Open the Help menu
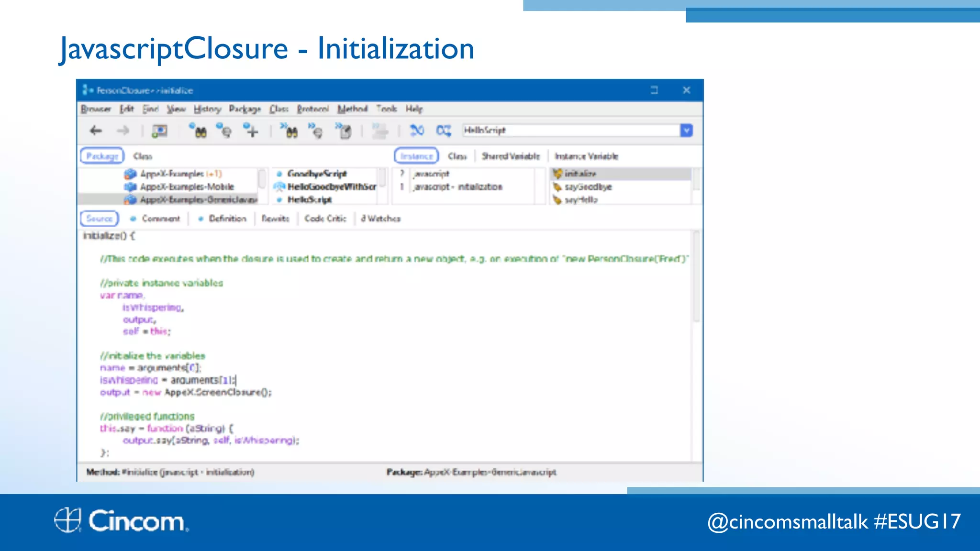Screen dimensions: 980x551 point(414,109)
